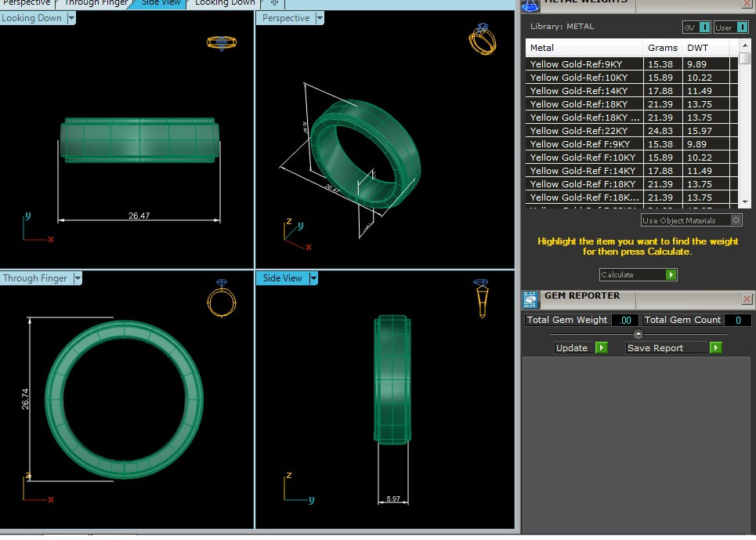Expand the Through Finger viewport menu
The height and width of the screenshot is (540, 756).
pos(77,278)
